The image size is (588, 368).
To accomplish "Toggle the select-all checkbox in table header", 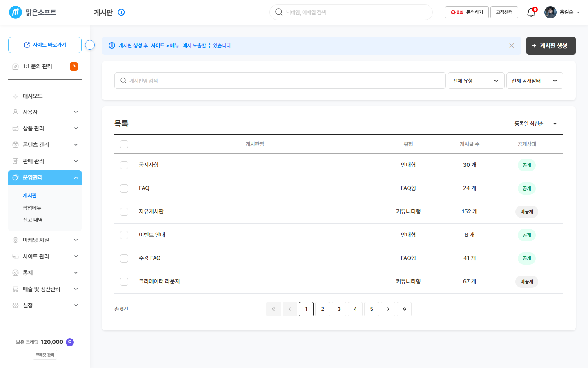I will click(124, 144).
